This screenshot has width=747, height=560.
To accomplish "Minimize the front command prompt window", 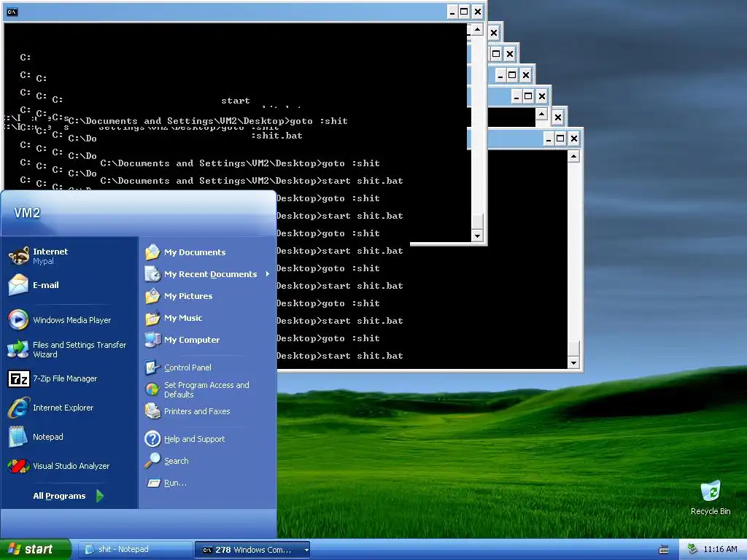I will point(452,12).
